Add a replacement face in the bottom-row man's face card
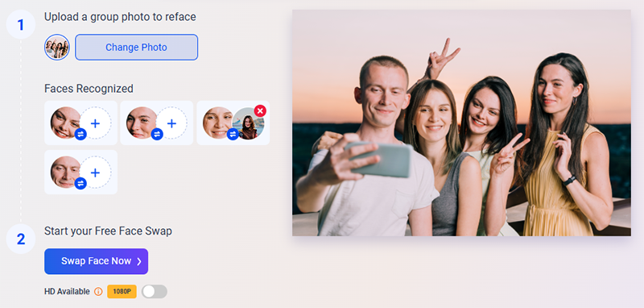The image size is (644, 308). tap(95, 173)
